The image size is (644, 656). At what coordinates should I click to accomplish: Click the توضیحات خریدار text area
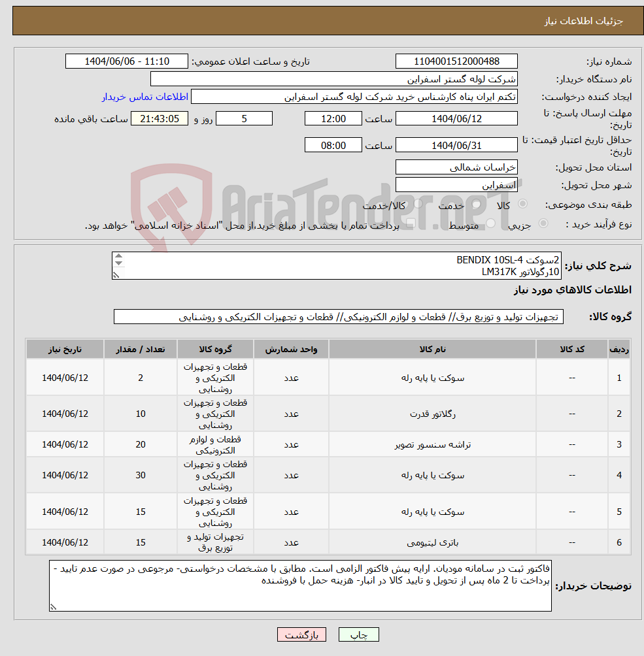pos(300,585)
